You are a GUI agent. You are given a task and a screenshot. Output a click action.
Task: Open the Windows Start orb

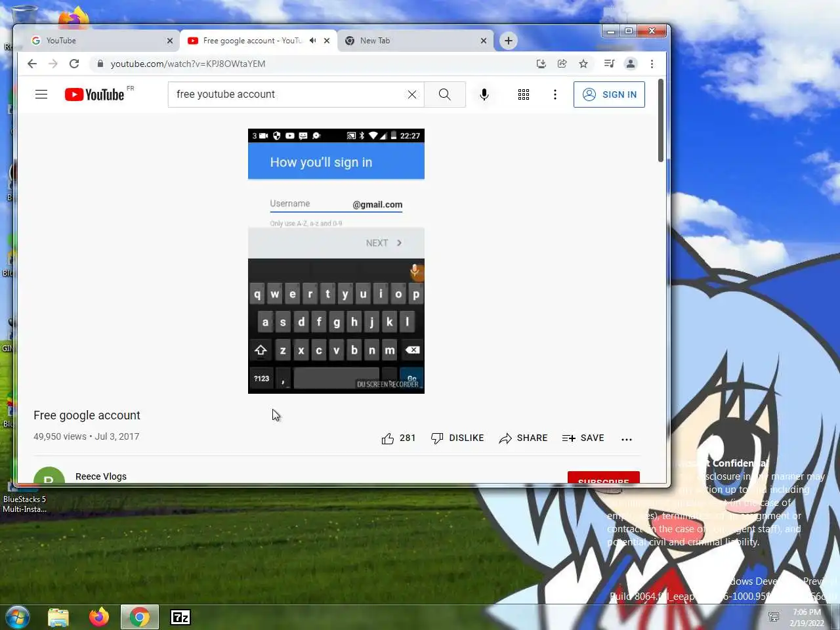point(18,617)
